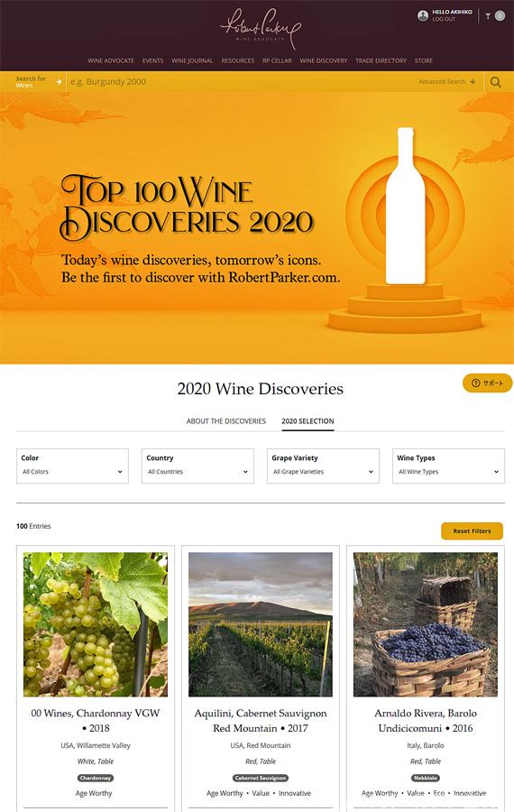Switch to About the Discoveries tab
The width and height of the screenshot is (514, 812).
coord(226,421)
